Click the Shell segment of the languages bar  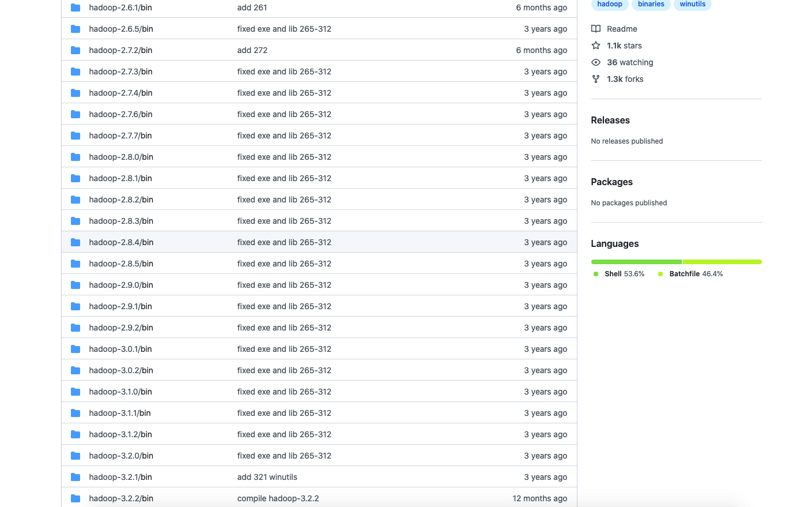636,262
